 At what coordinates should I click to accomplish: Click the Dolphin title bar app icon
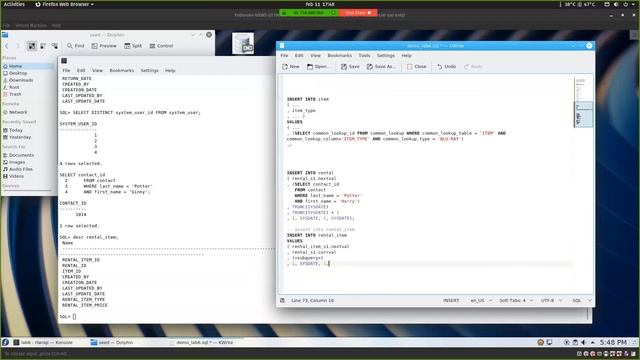point(5,35)
